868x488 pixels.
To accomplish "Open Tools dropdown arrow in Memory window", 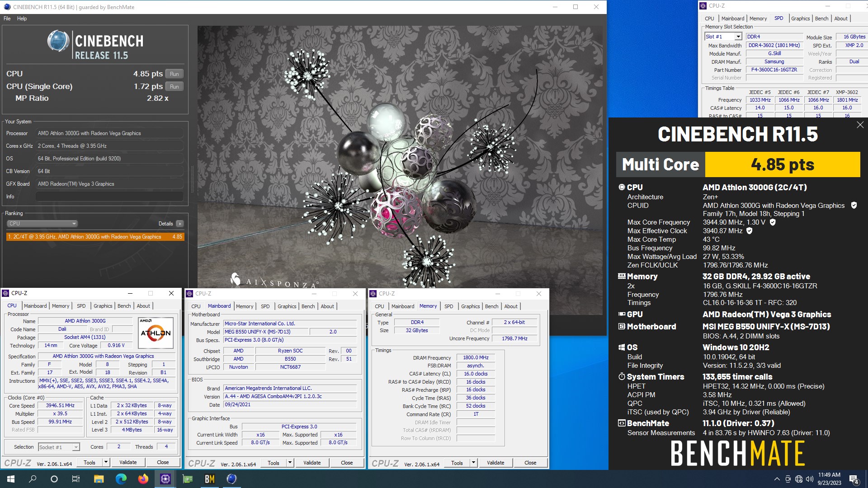I will point(473,463).
